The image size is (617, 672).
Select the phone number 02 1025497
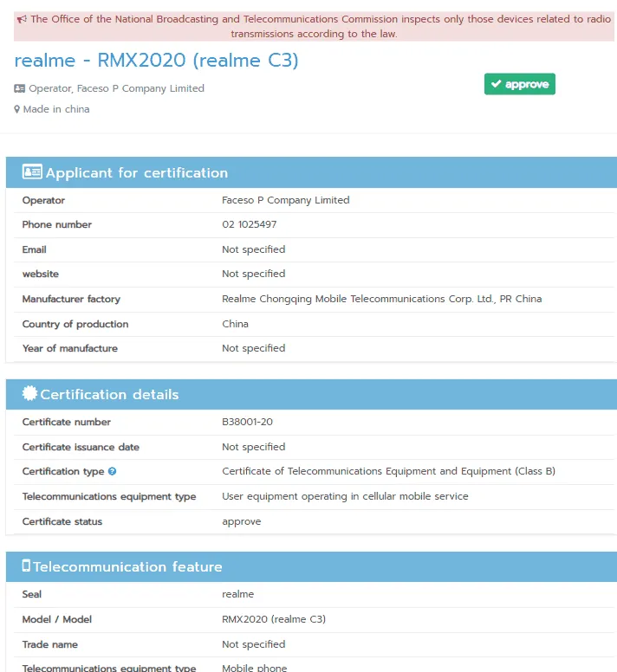coord(249,224)
